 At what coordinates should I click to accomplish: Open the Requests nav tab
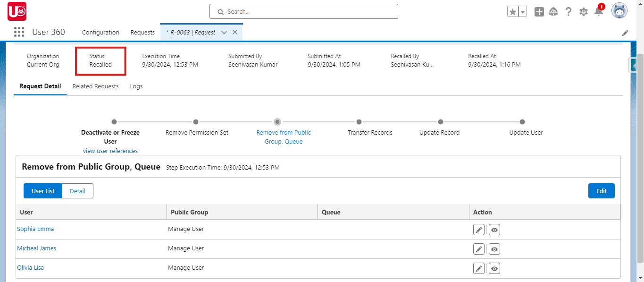tap(142, 32)
